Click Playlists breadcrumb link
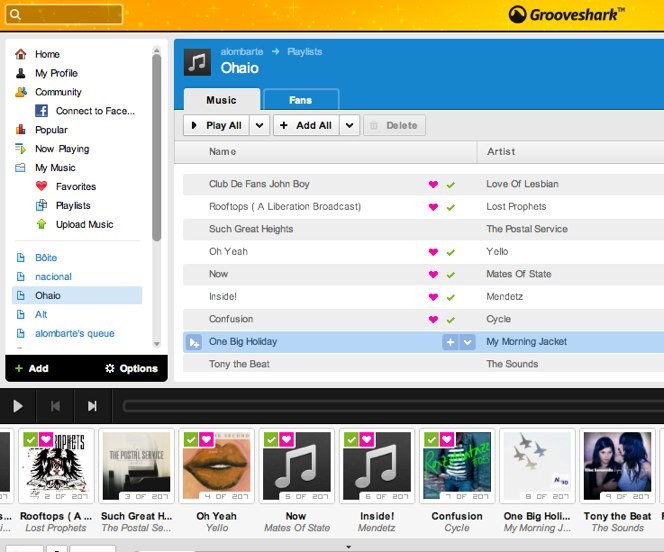Screen dimensions: 664x552 (x=304, y=52)
